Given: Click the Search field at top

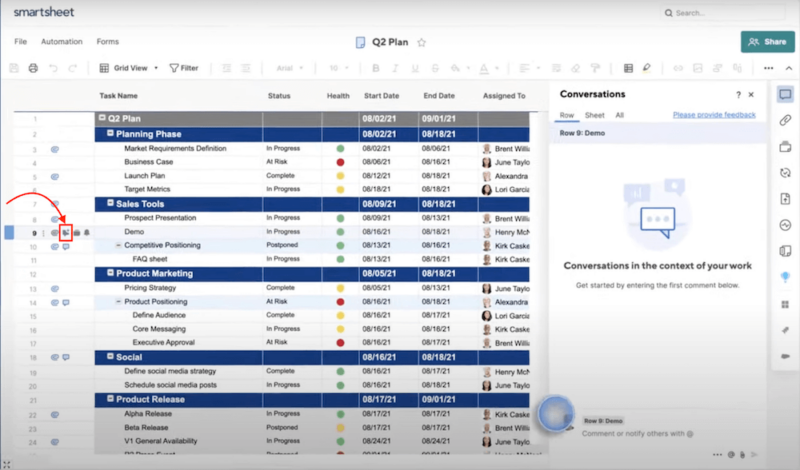Looking at the screenshot, I should (722, 13).
